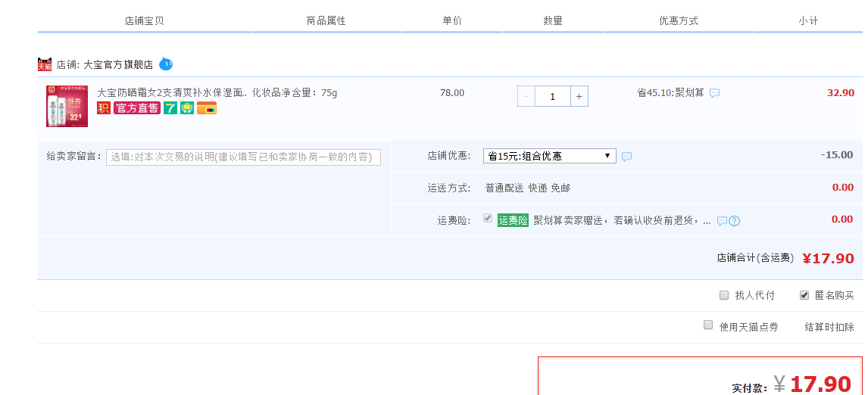Click the unit price 78.00
The width and height of the screenshot is (868, 395).
point(452,92)
